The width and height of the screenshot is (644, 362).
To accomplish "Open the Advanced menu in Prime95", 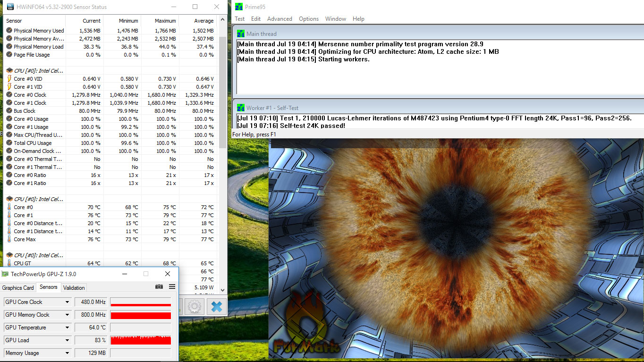I will [280, 19].
